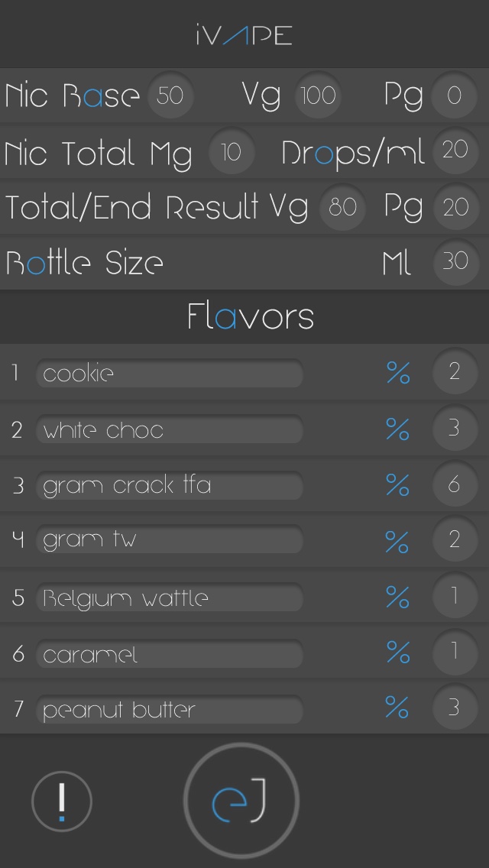Adjust the Drops/ml value
This screenshot has height=868, width=489.
point(455,150)
